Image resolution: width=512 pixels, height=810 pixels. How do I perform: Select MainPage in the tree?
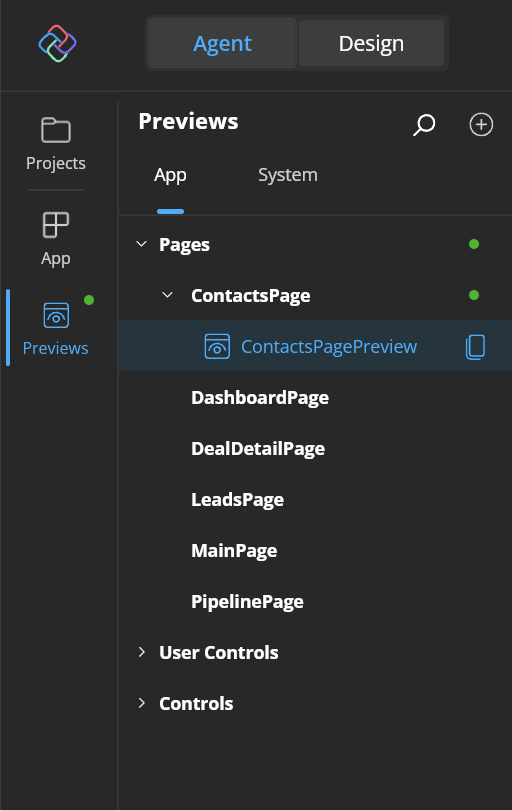pyautogui.click(x=234, y=551)
